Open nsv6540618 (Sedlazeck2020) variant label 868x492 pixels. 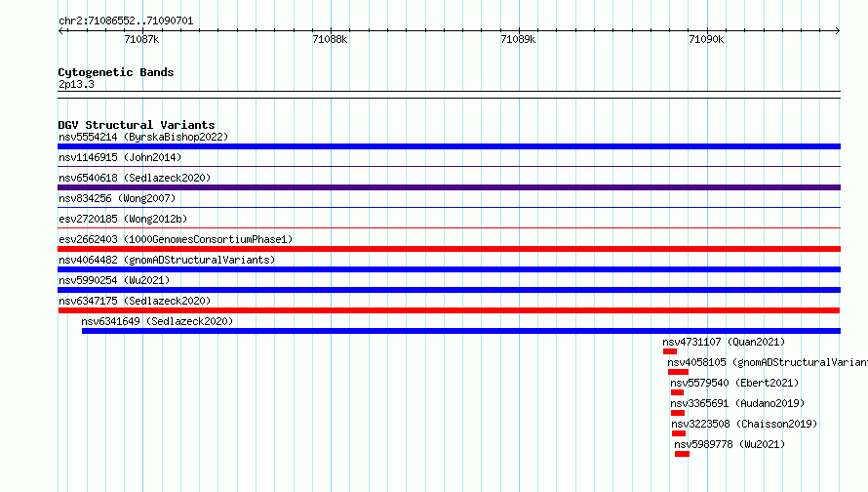tap(135, 178)
